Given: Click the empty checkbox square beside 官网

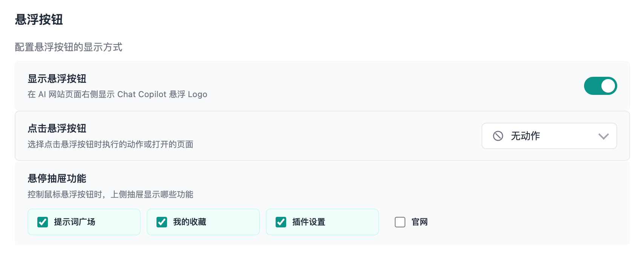Looking at the screenshot, I should (400, 222).
